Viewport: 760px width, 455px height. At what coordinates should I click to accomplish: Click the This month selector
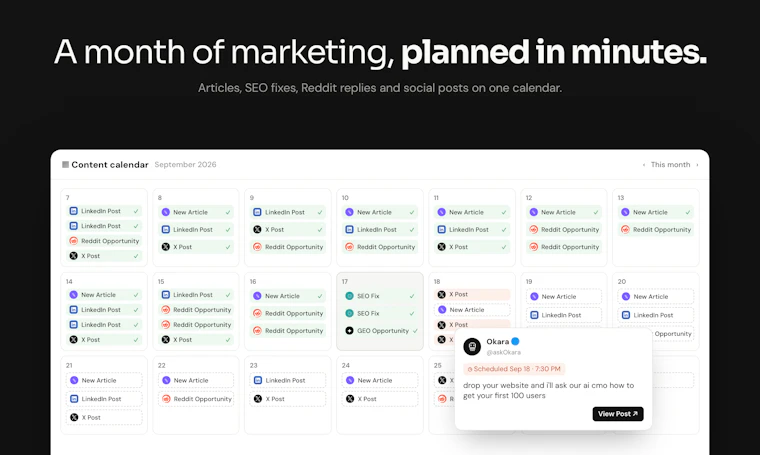point(670,165)
